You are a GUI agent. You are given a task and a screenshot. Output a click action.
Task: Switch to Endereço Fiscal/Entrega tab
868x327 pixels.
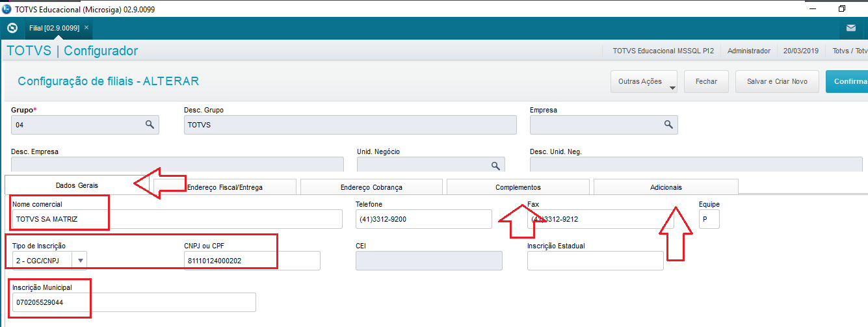[x=224, y=187]
